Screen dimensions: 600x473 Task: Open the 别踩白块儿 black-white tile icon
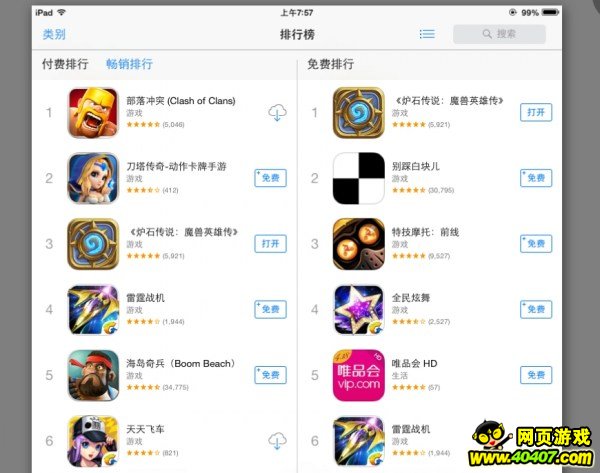[359, 178]
